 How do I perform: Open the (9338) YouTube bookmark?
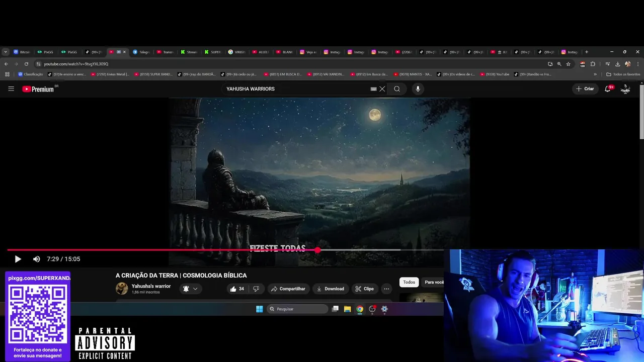495,74
